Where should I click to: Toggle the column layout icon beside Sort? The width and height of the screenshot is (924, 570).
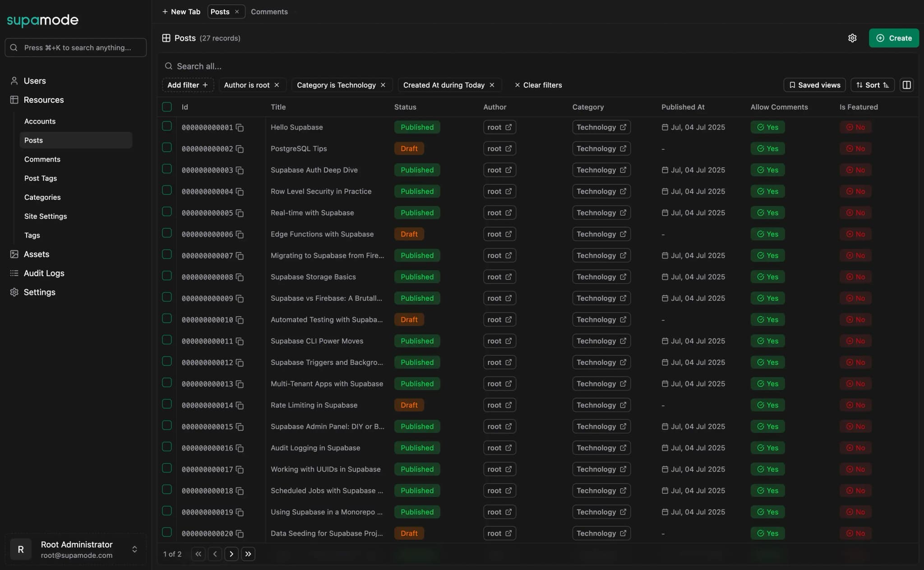tap(907, 85)
